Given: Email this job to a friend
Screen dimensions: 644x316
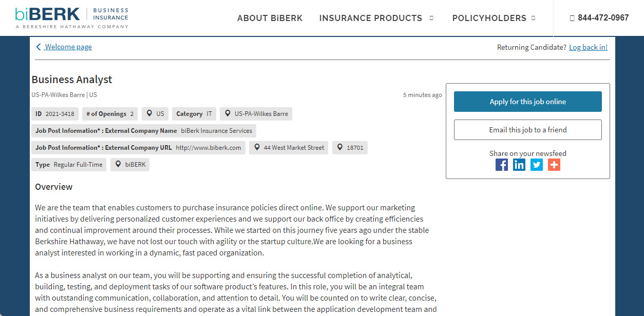Looking at the screenshot, I should pos(528,130).
